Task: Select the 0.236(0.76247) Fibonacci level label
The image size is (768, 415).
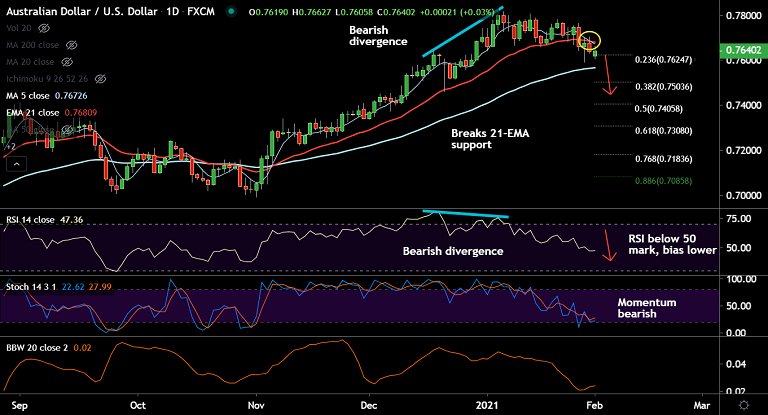Action: 664,60
